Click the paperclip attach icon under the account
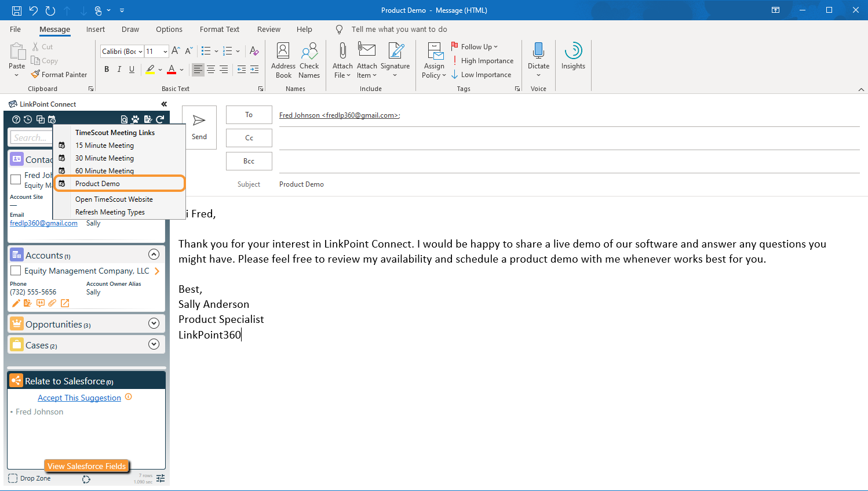 click(x=52, y=303)
